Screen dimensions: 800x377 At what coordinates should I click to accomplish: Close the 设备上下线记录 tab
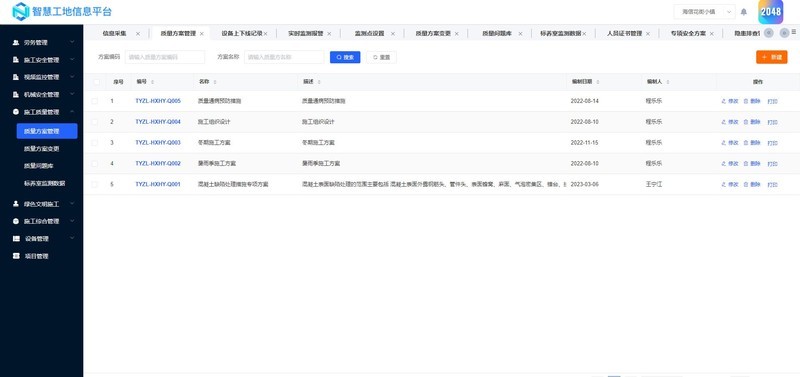tap(265, 34)
